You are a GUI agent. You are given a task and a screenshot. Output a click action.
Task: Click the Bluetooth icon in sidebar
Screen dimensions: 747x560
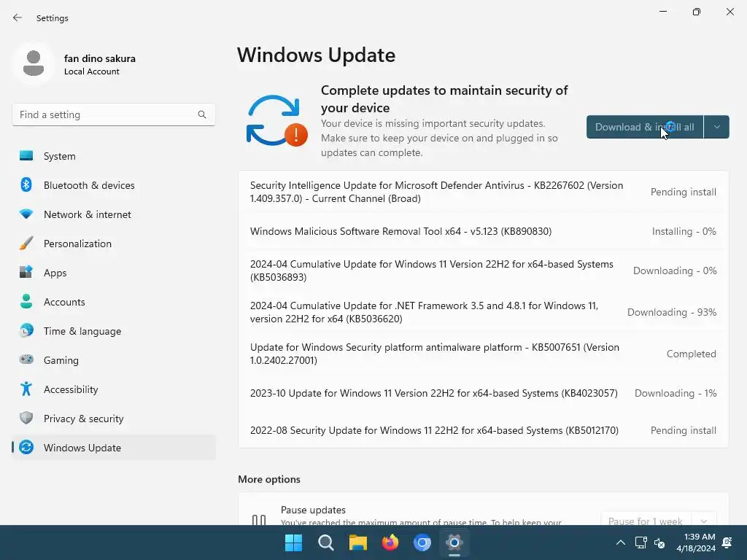coord(26,184)
